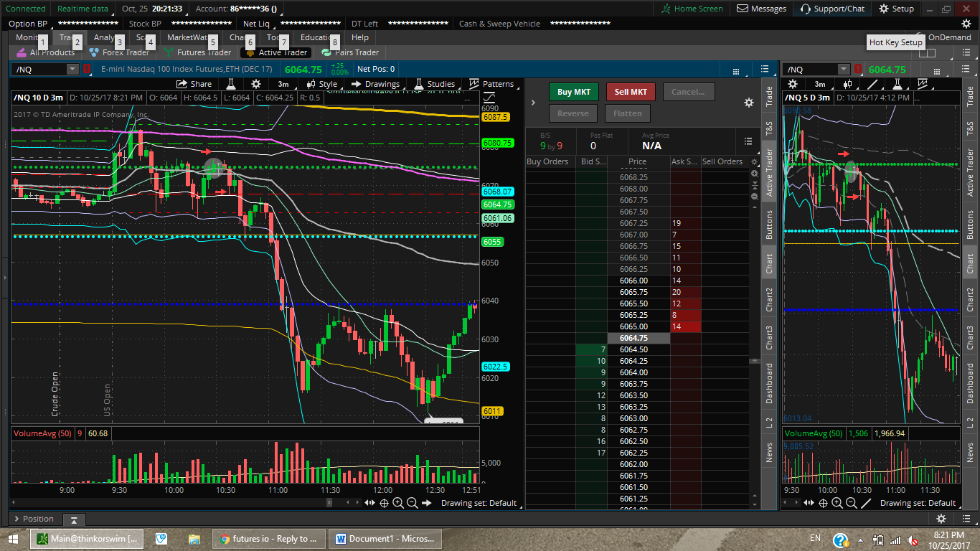Open main chart settings gear beside 3m
980x551 pixels.
pos(256,84)
